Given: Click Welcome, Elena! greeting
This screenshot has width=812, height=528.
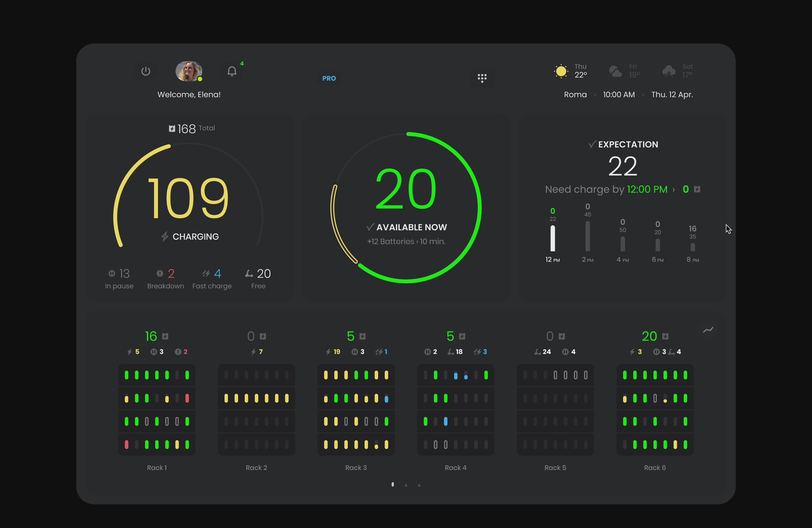Looking at the screenshot, I should [189, 94].
